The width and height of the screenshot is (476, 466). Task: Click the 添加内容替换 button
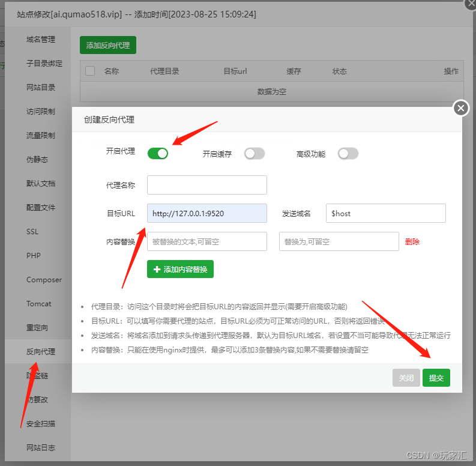click(180, 269)
